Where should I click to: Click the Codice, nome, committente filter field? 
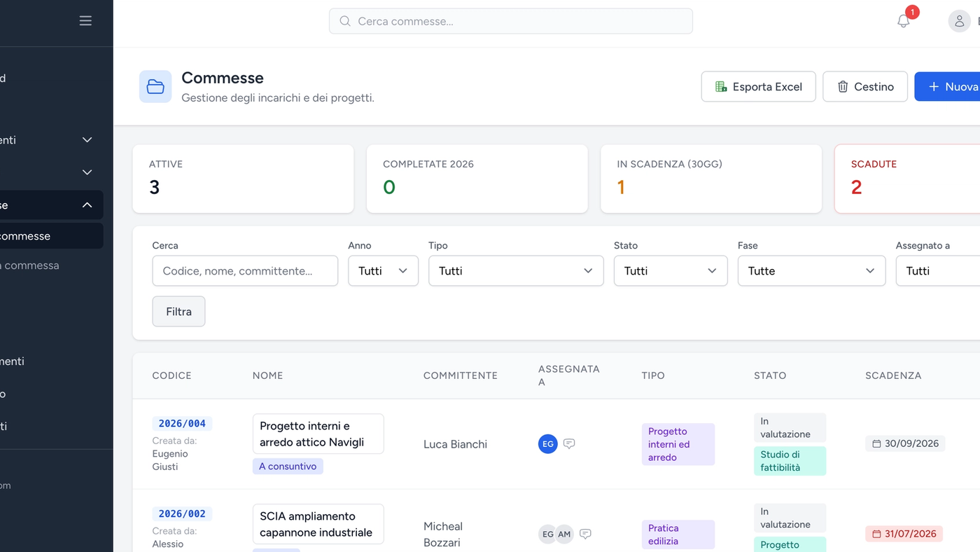pyautogui.click(x=245, y=271)
